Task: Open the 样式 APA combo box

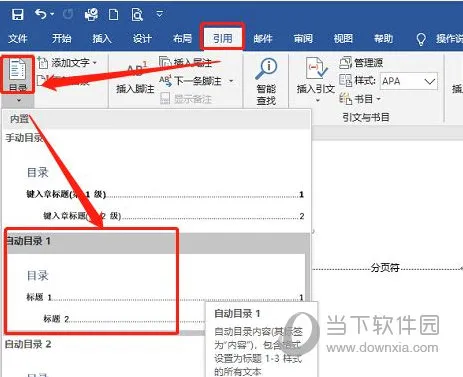Action: (x=409, y=81)
